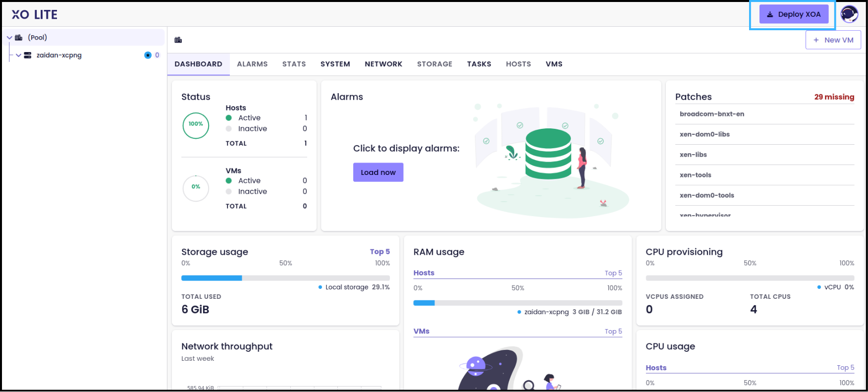Collapse the (Pool) tree node

point(9,38)
